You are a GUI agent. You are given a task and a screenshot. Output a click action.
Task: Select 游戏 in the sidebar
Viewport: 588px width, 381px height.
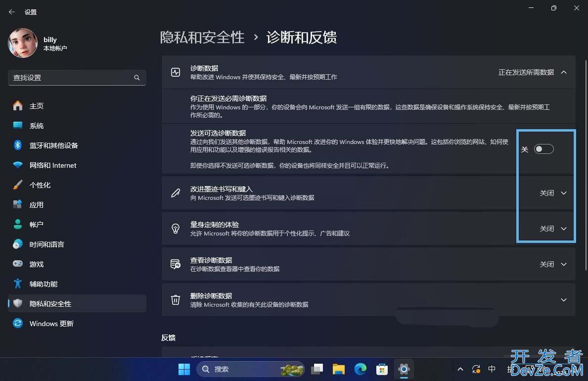point(77,264)
